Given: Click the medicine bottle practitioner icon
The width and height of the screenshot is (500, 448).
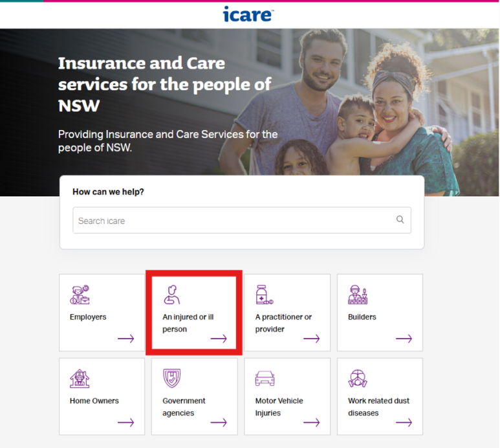Looking at the screenshot, I should 265,295.
